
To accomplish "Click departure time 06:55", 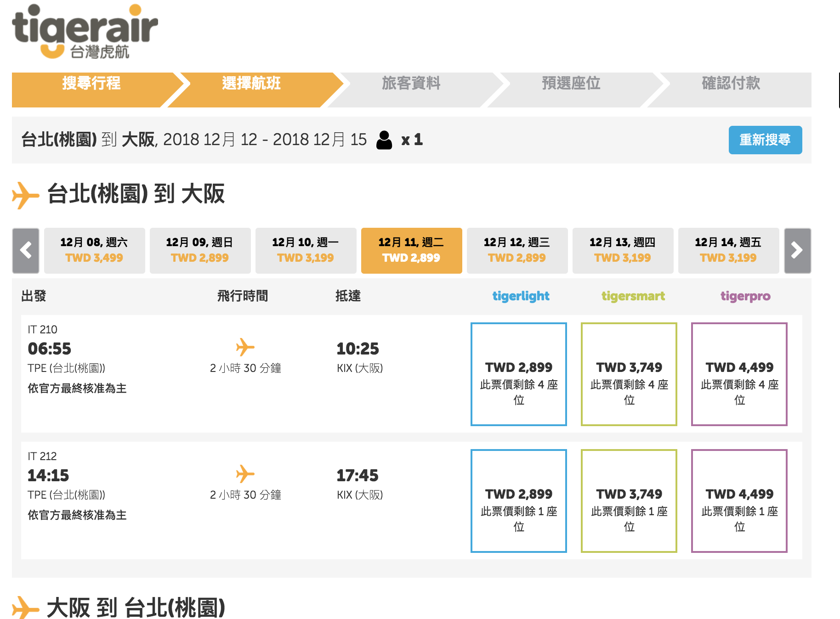I will (50, 349).
